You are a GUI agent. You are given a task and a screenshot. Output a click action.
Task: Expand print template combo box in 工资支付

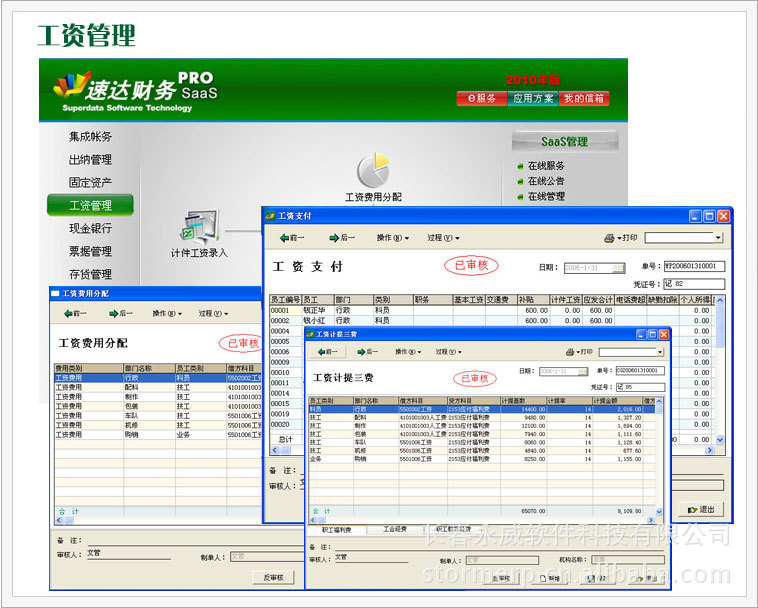pos(718,238)
